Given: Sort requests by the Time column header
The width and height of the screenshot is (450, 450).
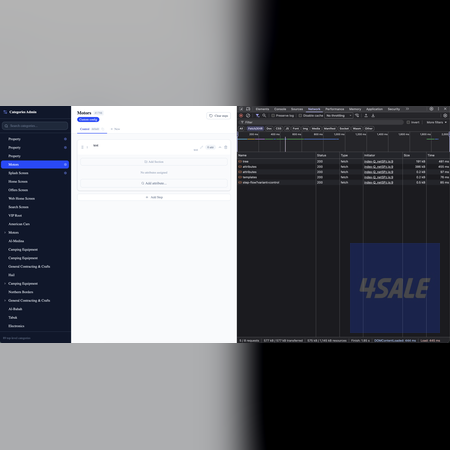Looking at the screenshot, I should click(x=438, y=155).
